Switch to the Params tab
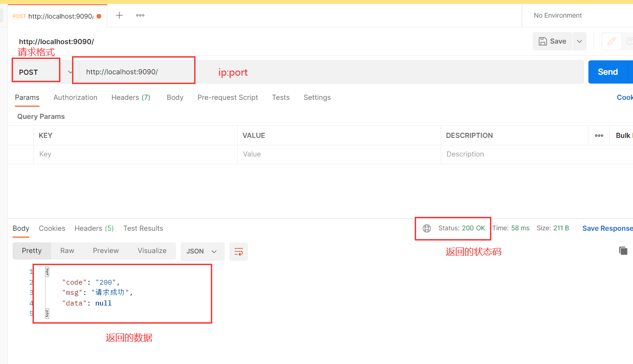The height and width of the screenshot is (364, 633). 27,97
